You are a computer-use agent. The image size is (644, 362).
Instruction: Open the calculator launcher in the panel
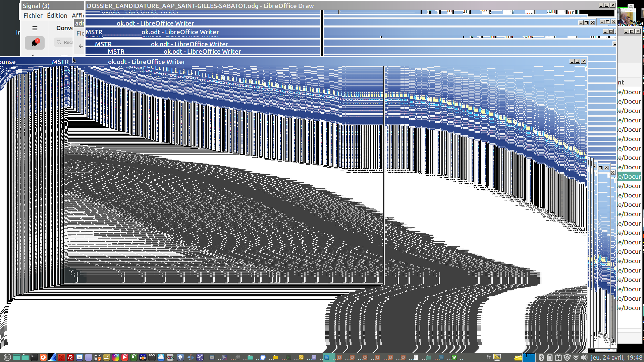98,357
